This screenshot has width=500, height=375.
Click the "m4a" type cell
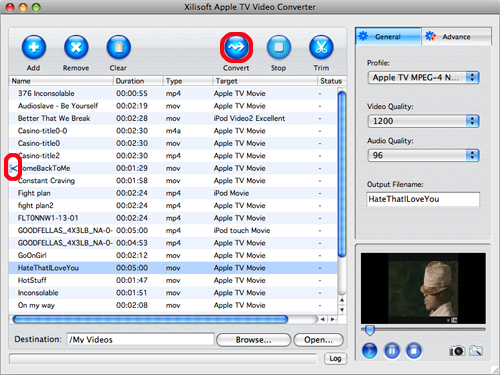click(173, 131)
